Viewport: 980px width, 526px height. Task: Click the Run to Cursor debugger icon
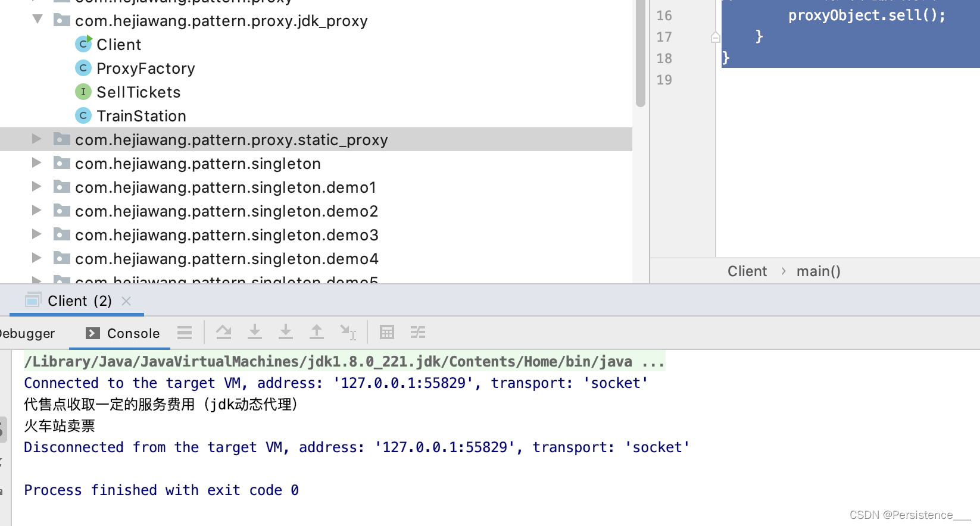348,332
